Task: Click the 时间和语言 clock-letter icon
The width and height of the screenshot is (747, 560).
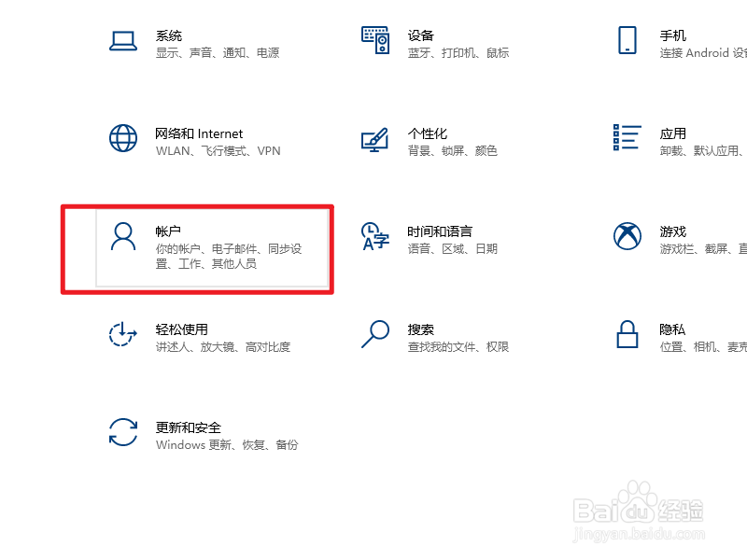Action: pos(375,236)
